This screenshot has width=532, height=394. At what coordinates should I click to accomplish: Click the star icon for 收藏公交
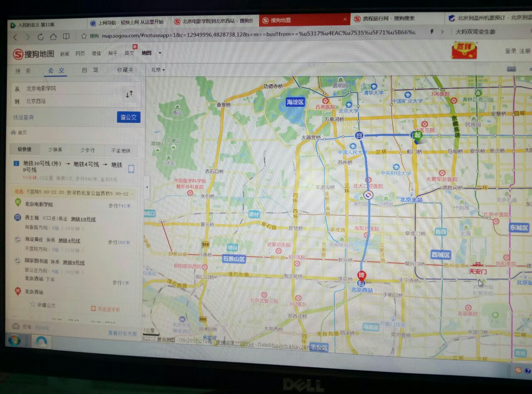33,304
